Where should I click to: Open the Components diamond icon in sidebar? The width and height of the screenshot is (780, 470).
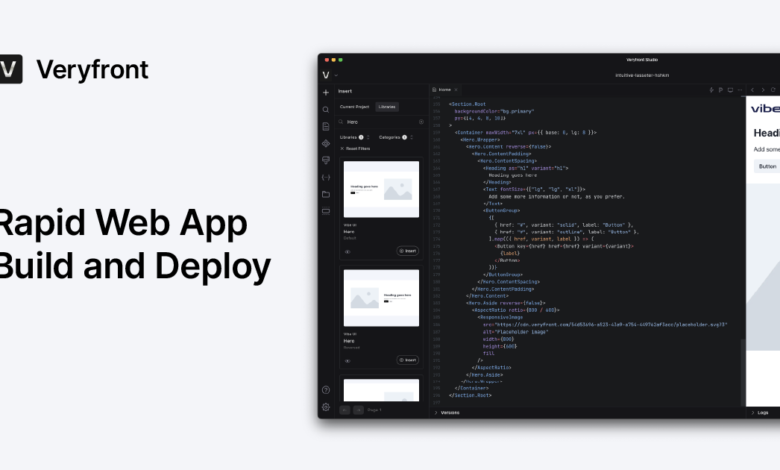tap(326, 143)
